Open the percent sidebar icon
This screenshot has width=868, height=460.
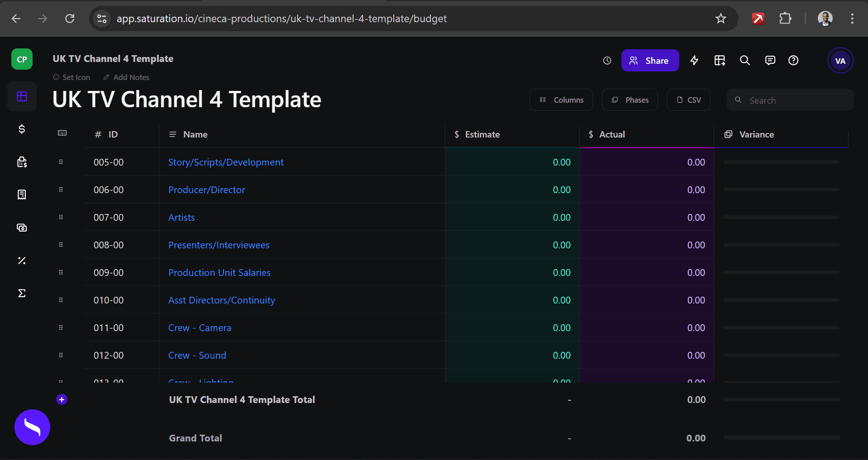tap(22, 261)
